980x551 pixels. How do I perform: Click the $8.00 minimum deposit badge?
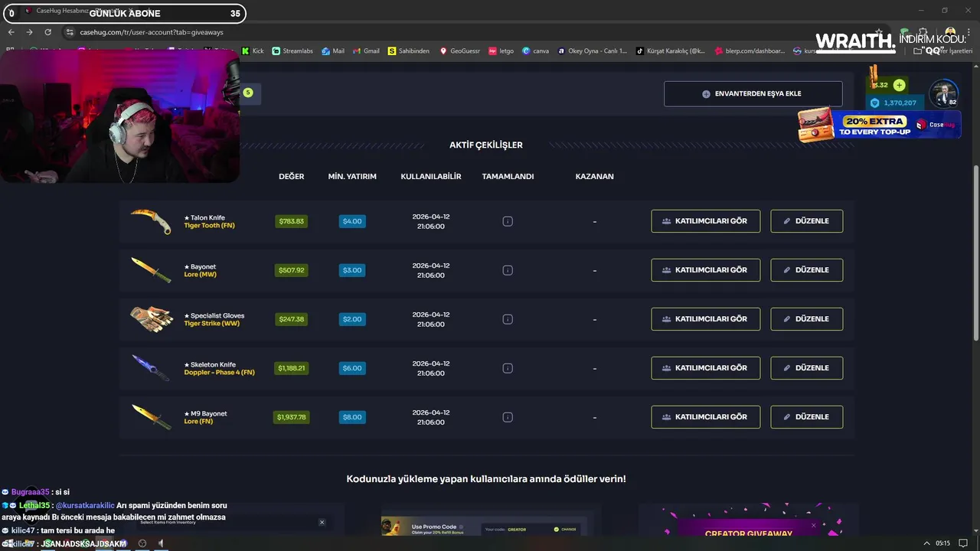[352, 417]
